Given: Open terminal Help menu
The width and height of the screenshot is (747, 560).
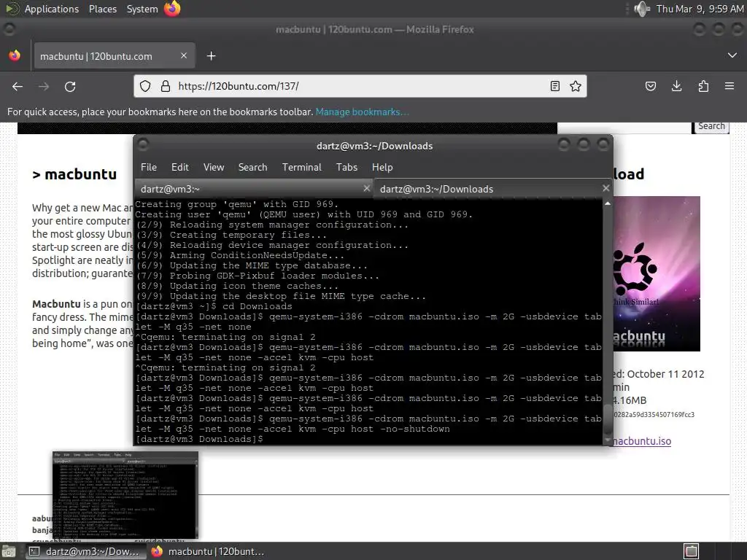Looking at the screenshot, I should coord(382,167).
